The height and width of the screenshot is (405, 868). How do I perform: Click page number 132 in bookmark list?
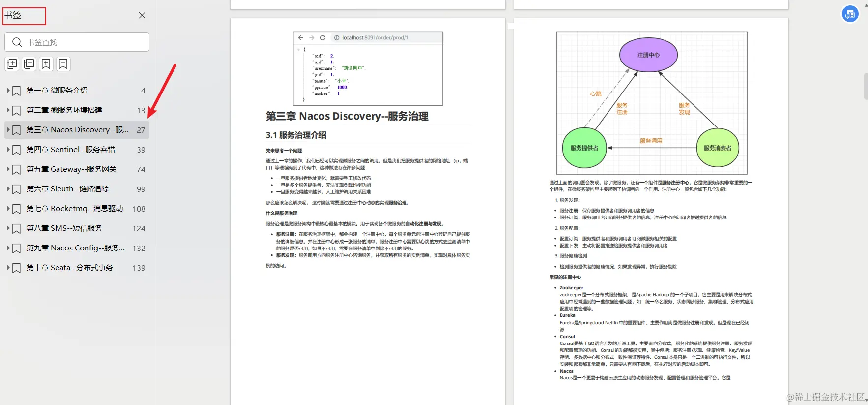pyautogui.click(x=139, y=248)
